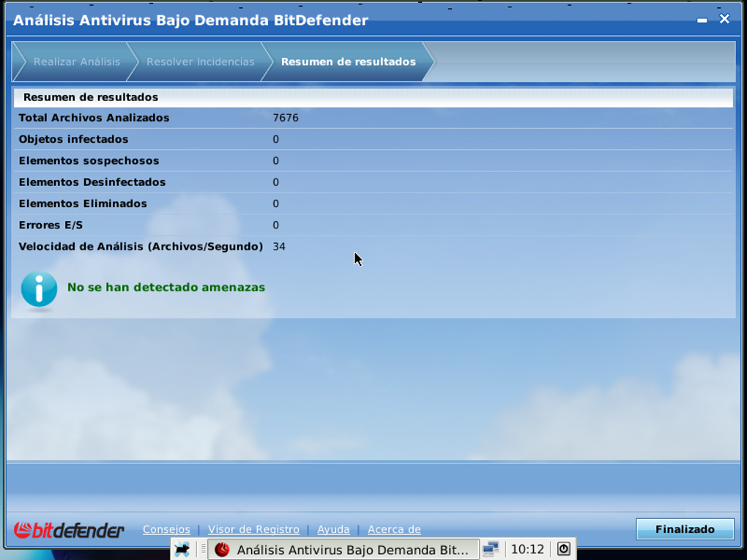The height and width of the screenshot is (560, 747).
Task: Click the Elementos Desinfectados label
Action: [x=92, y=182]
